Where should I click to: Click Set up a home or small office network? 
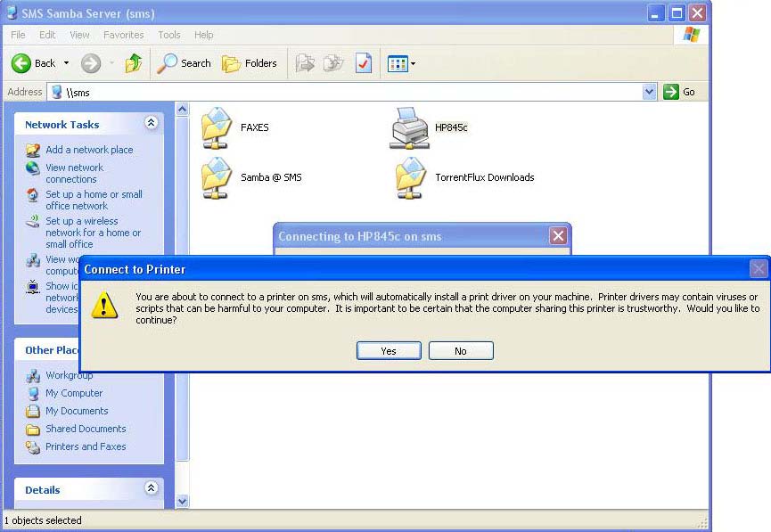[94, 201]
